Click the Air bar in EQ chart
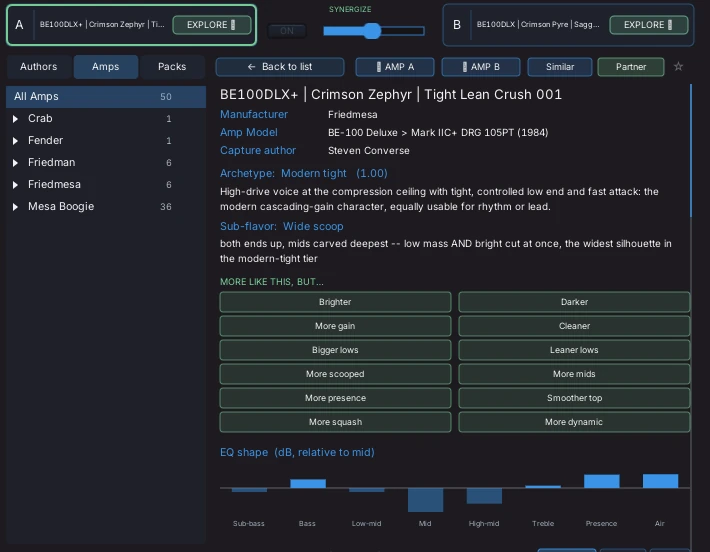 [660, 480]
